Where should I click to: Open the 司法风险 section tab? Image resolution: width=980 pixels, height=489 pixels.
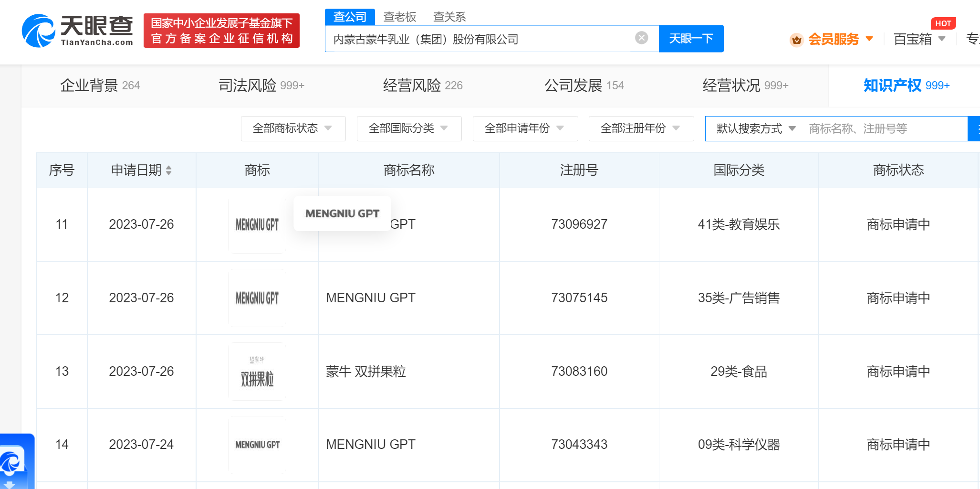coord(261,85)
